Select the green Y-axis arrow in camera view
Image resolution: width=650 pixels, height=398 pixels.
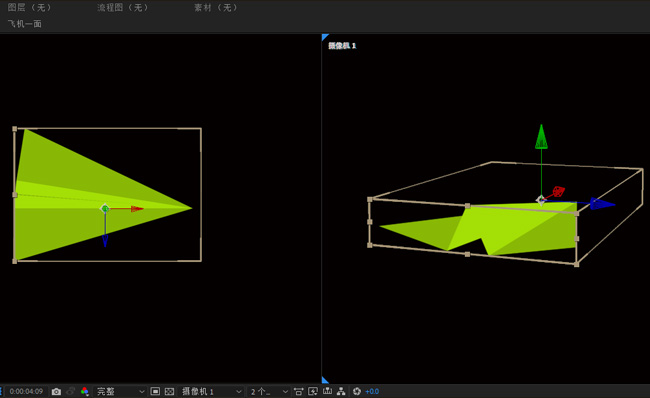pyautogui.click(x=541, y=137)
